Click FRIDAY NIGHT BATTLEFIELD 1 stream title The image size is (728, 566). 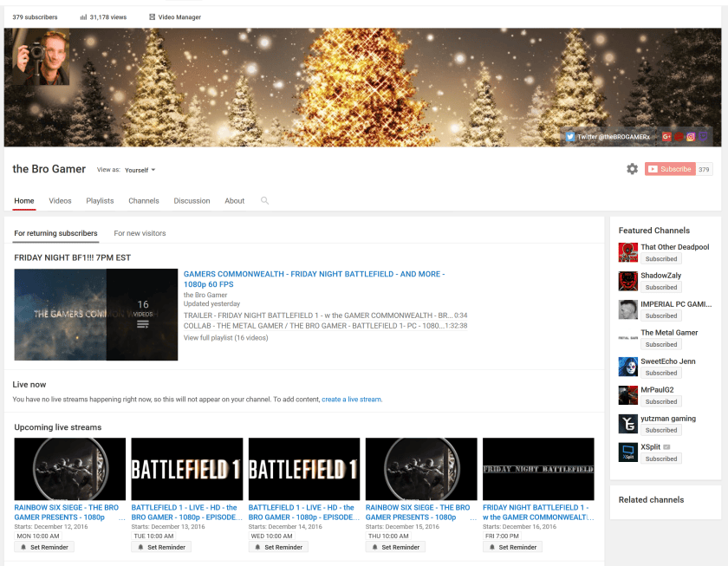coord(538,512)
